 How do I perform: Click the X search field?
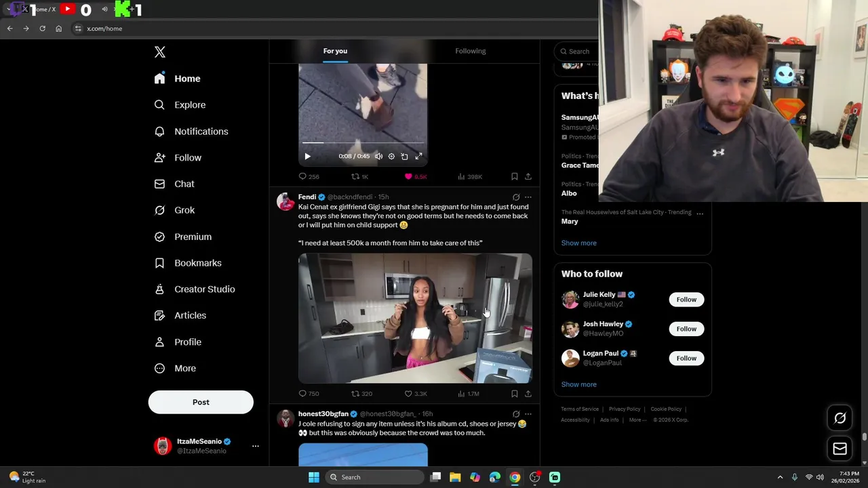[x=576, y=52]
